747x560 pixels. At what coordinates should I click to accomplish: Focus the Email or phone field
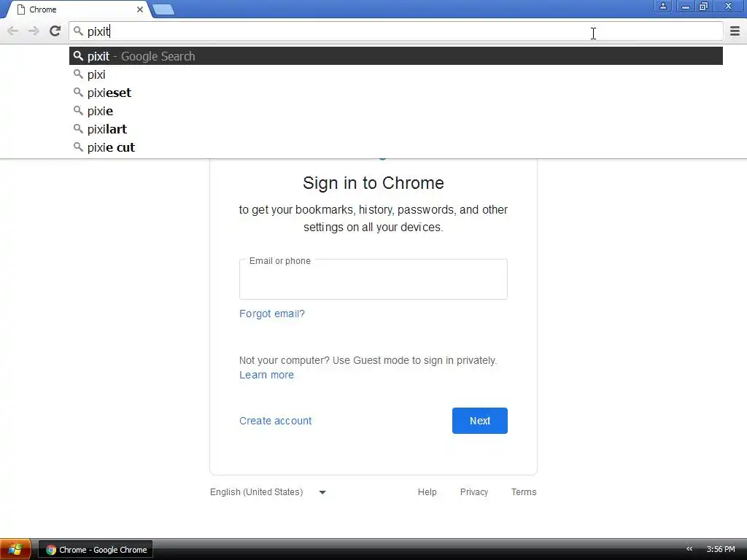[373, 279]
